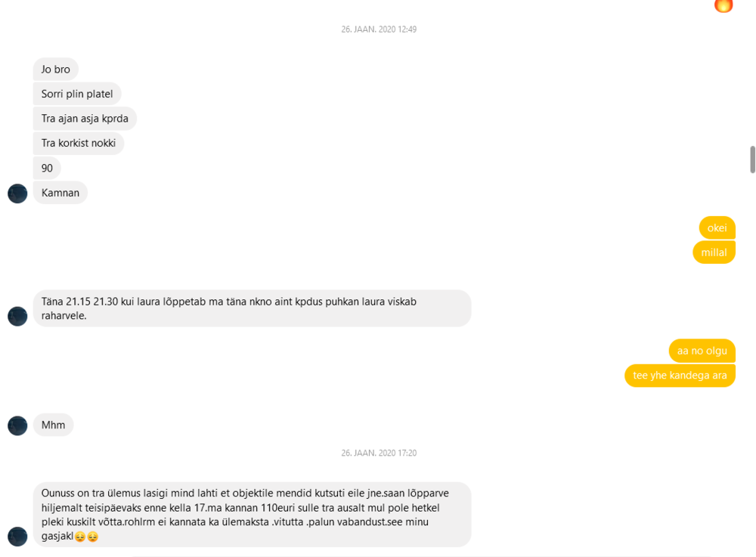Viewport: 756px width, 557px height.
Task: Click the "Mhm" message bubble
Action: pyautogui.click(x=53, y=425)
